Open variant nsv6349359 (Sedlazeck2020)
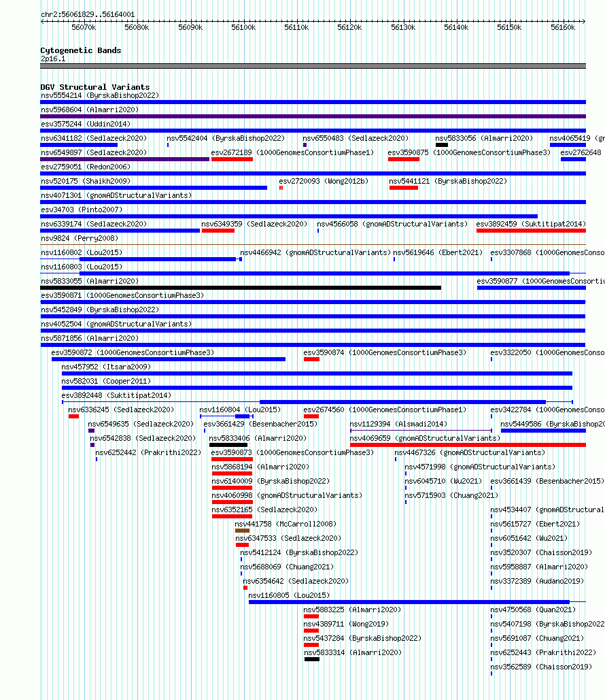605x700 pixels. pyautogui.click(x=254, y=224)
